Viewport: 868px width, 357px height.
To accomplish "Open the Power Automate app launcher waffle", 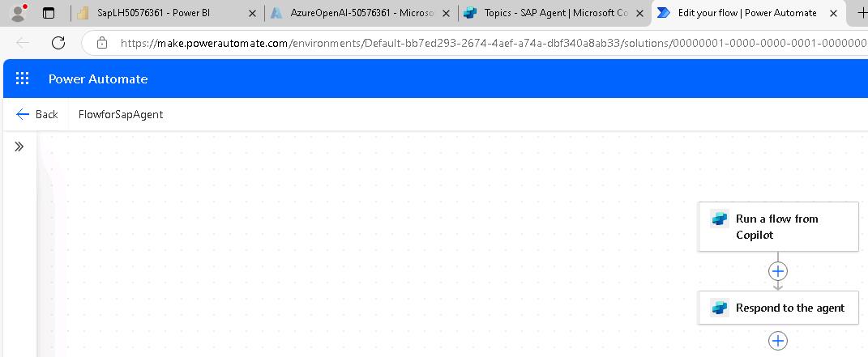I will (x=22, y=79).
